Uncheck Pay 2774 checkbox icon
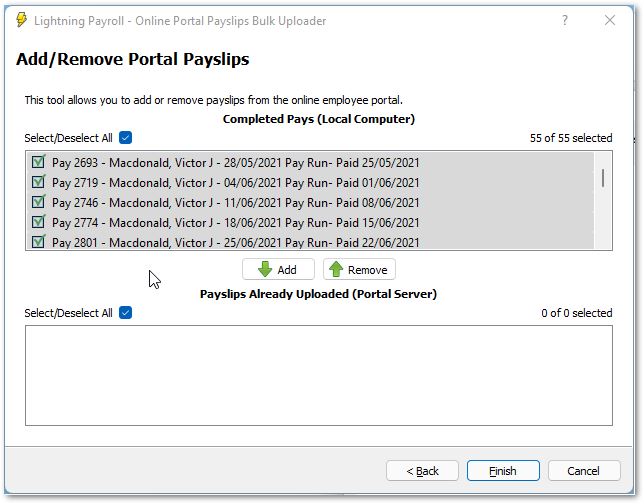Viewport: 644px width, 504px height. 39,222
